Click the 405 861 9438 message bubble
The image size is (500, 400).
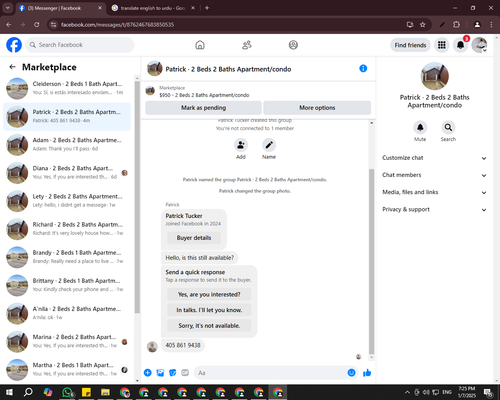183,345
